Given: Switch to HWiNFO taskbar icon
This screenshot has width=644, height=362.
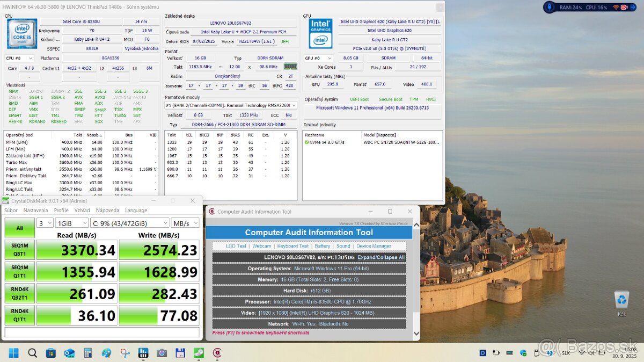Looking at the screenshot, I should [143, 353].
